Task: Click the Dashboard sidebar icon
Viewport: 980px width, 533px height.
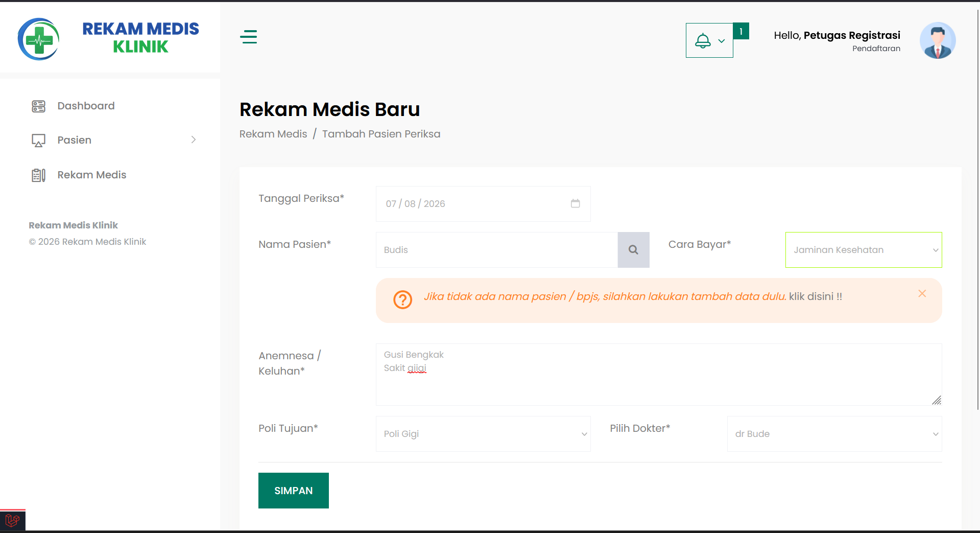Action: (38, 106)
